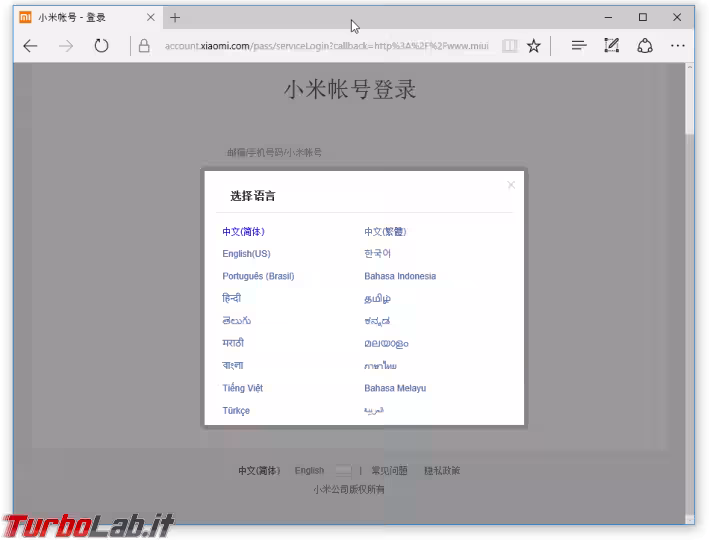Select Bengali বাংলা language
This screenshot has height=540, width=710.
tap(233, 365)
